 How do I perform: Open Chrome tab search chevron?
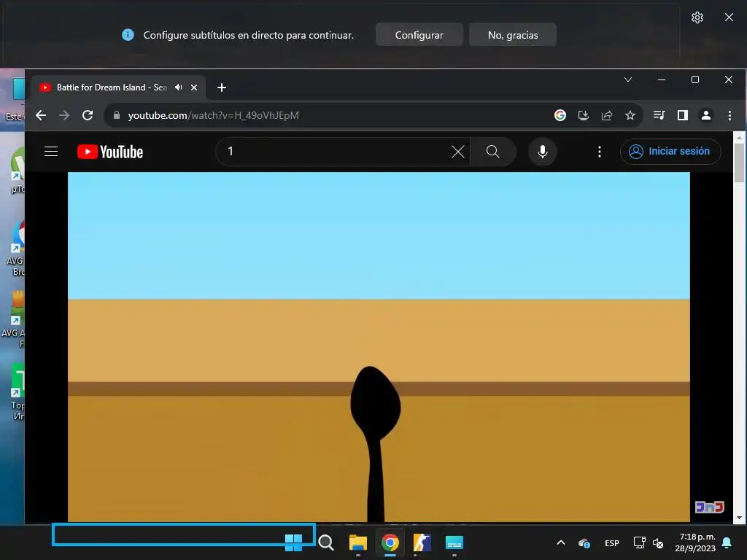pyautogui.click(x=628, y=79)
